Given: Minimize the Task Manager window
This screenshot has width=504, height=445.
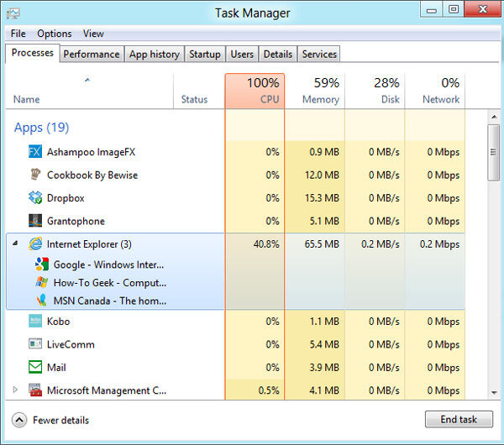Looking at the screenshot, I should (432, 9).
